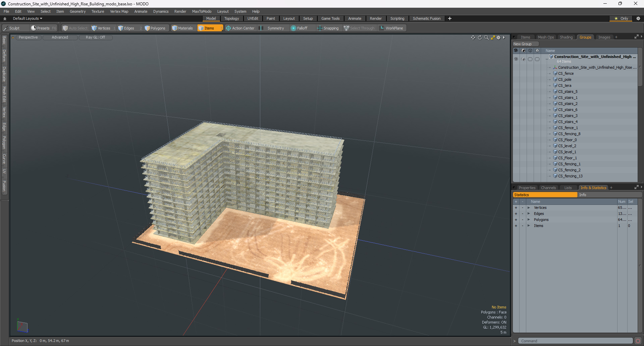
Task: Toggle Snapping in toolbar
Action: tap(328, 28)
